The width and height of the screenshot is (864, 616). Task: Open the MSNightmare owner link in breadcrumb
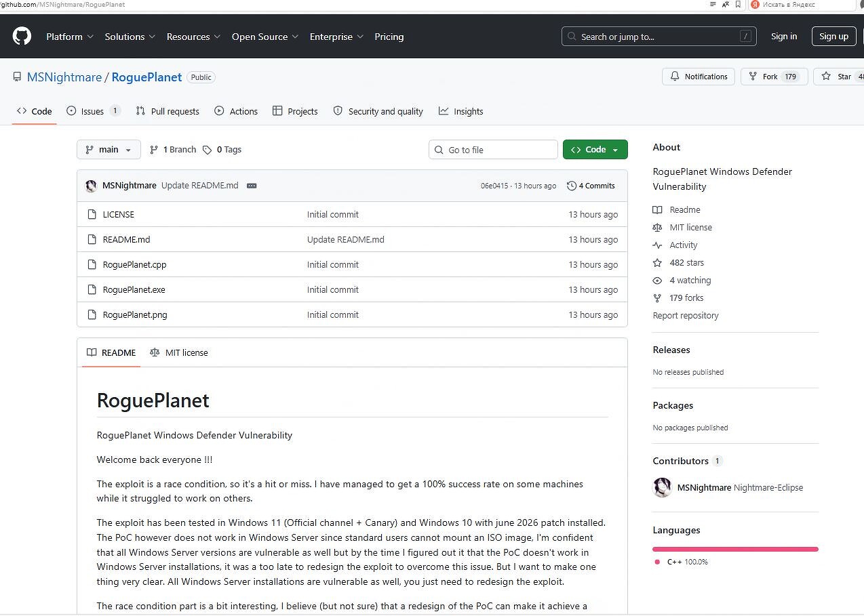[x=64, y=77]
